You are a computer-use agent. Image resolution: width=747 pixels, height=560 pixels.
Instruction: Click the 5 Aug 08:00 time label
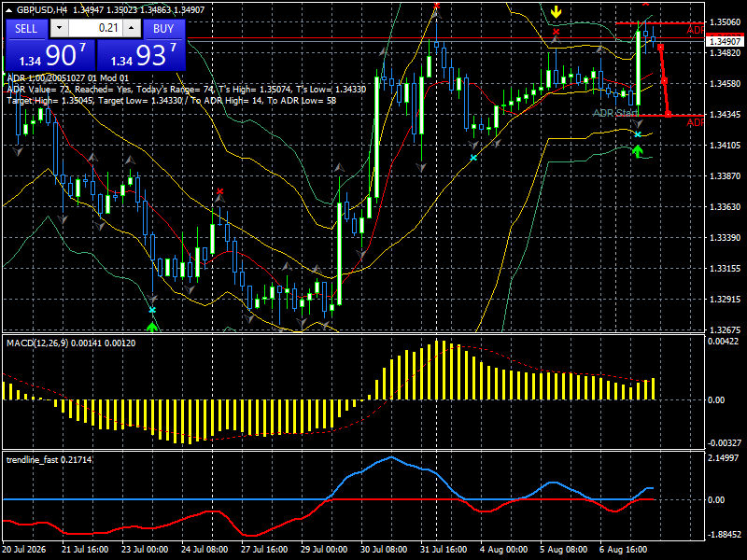pos(564,549)
